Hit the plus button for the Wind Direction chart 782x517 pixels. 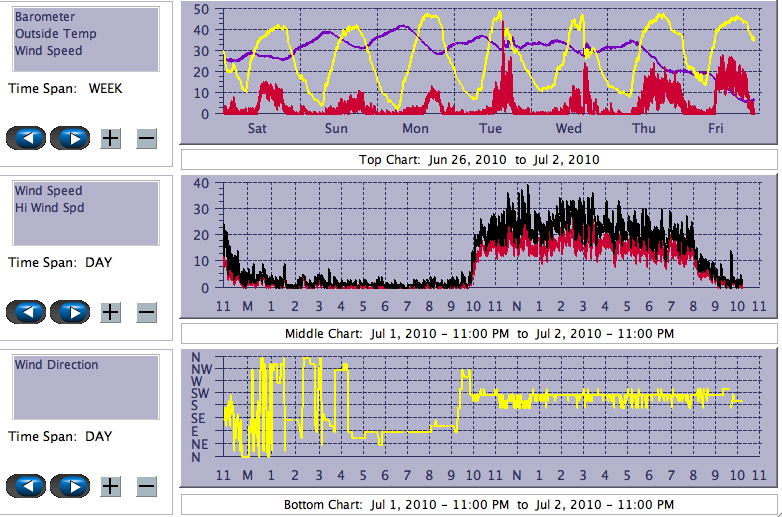(110, 486)
